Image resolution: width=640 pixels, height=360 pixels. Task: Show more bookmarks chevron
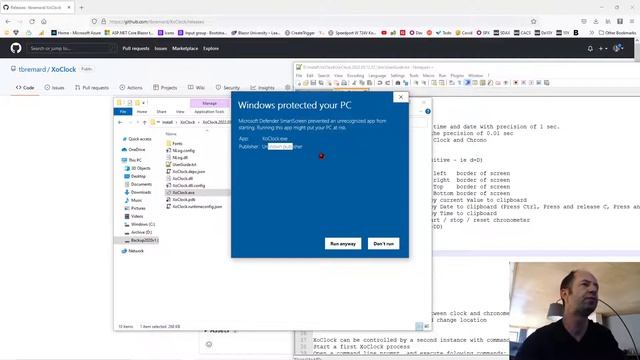point(591,33)
